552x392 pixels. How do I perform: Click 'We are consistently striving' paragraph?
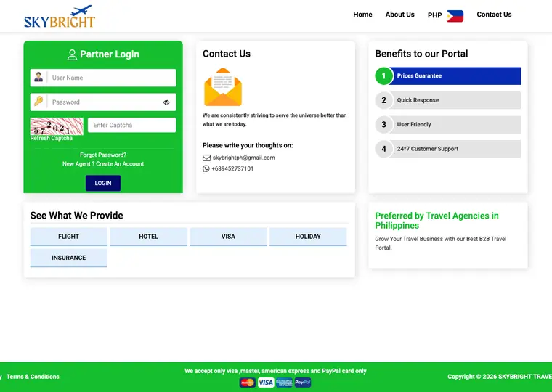pos(275,120)
